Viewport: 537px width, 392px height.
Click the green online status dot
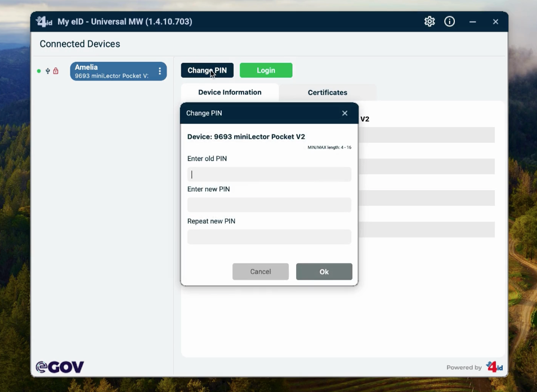click(x=39, y=71)
